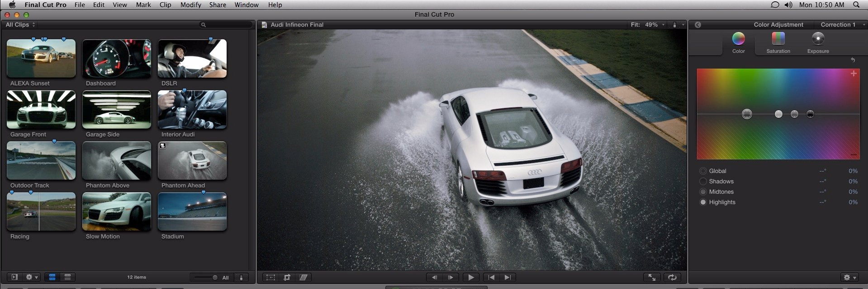Open the Share menu
This screenshot has width=868, height=289.
click(x=218, y=5)
